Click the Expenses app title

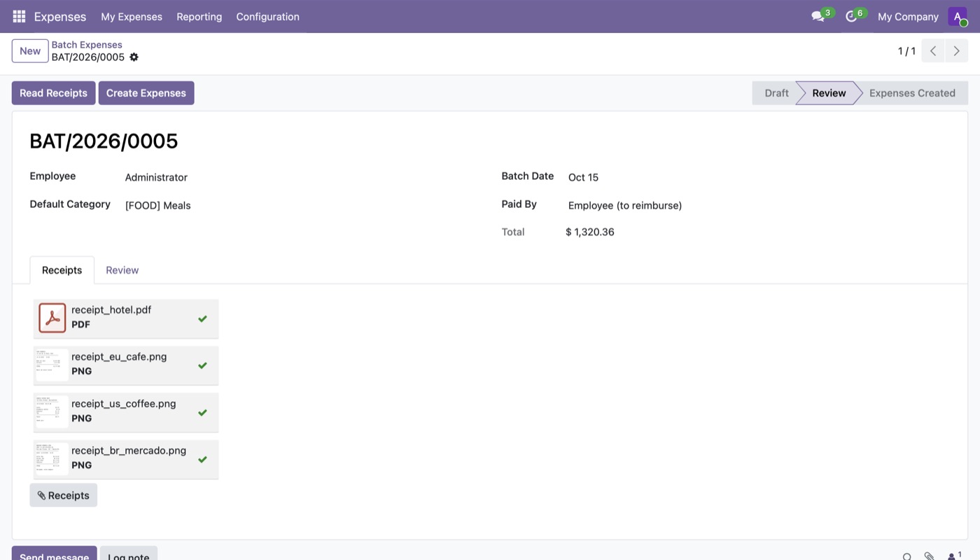pos(60,16)
